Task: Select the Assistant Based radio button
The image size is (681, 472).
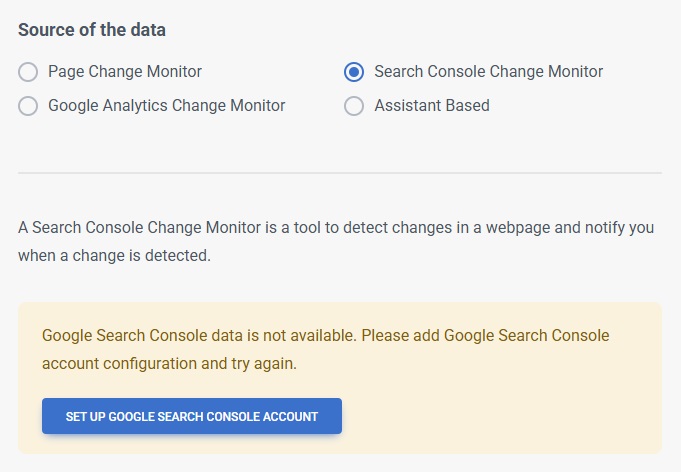Action: (353, 106)
